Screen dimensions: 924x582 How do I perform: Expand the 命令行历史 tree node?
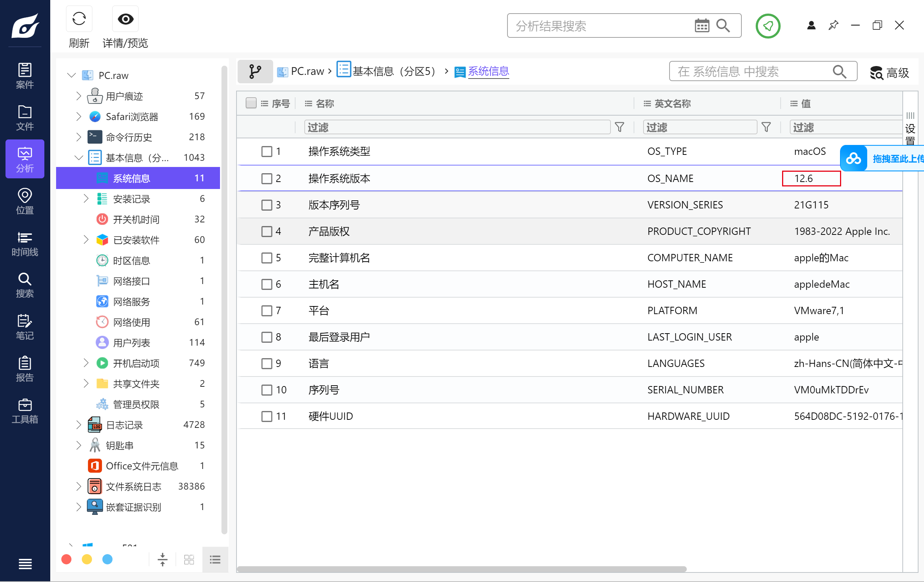click(x=78, y=137)
